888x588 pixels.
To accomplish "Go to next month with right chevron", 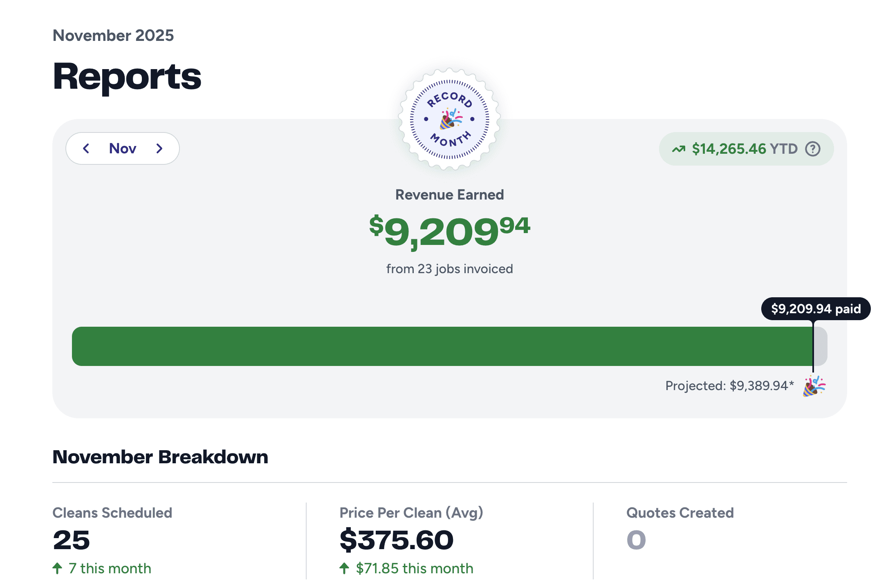I will (x=159, y=148).
